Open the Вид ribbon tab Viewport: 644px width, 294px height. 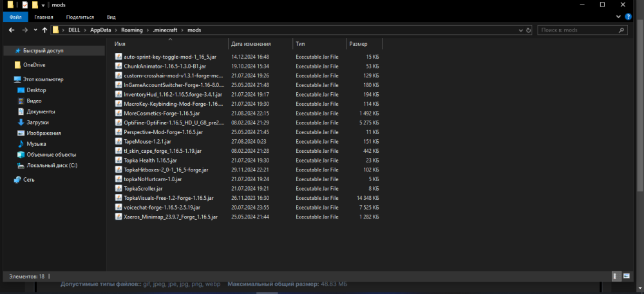point(111,17)
